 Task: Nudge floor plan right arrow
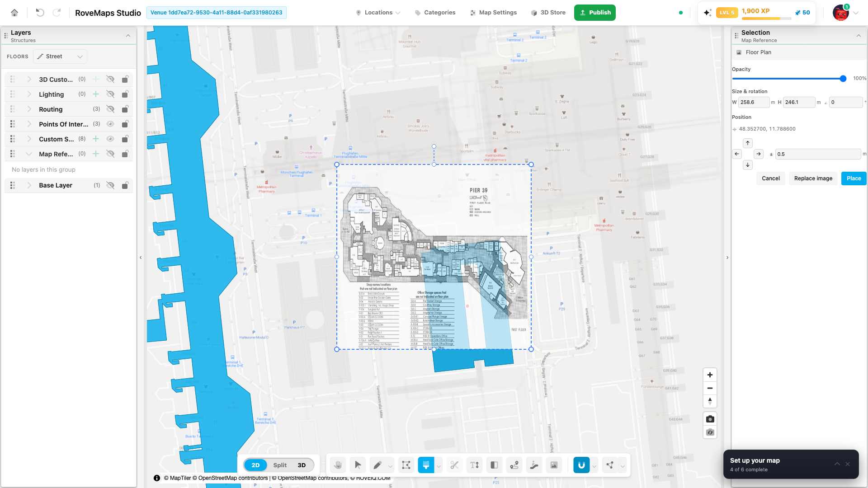(x=759, y=154)
